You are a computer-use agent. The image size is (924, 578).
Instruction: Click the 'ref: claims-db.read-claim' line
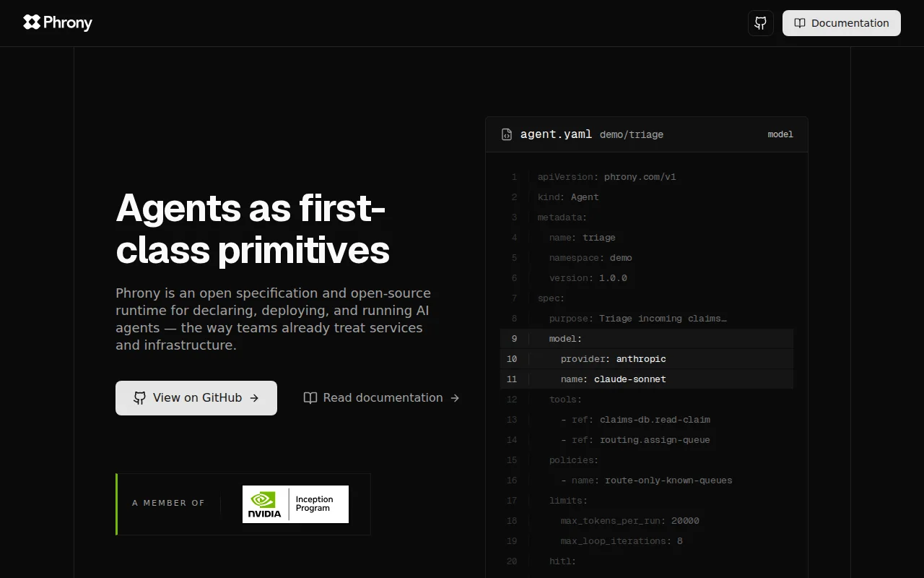[x=647, y=420]
